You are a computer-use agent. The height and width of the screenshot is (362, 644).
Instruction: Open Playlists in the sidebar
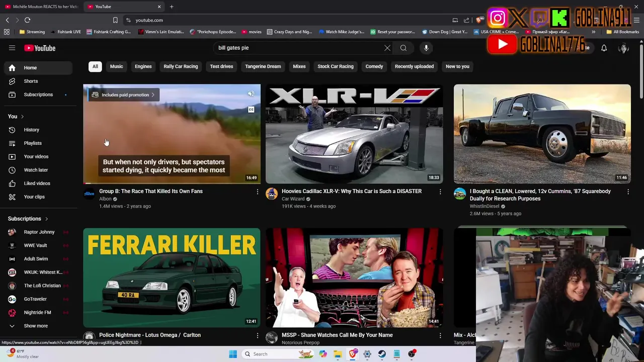coord(38,143)
